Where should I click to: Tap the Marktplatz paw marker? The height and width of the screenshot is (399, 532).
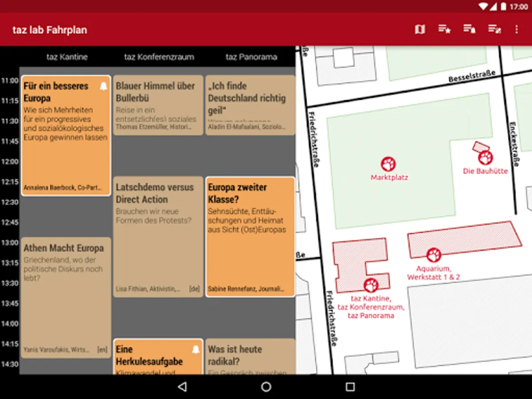[x=388, y=164]
